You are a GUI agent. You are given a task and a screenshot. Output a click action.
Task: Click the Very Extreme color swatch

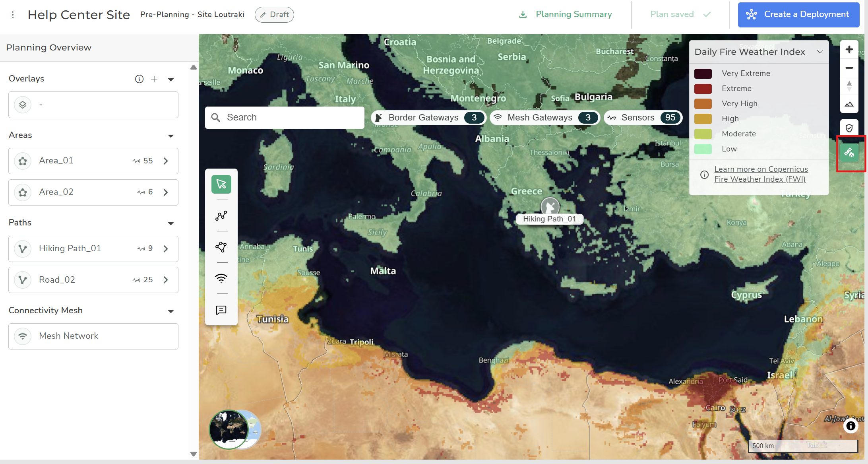703,74
